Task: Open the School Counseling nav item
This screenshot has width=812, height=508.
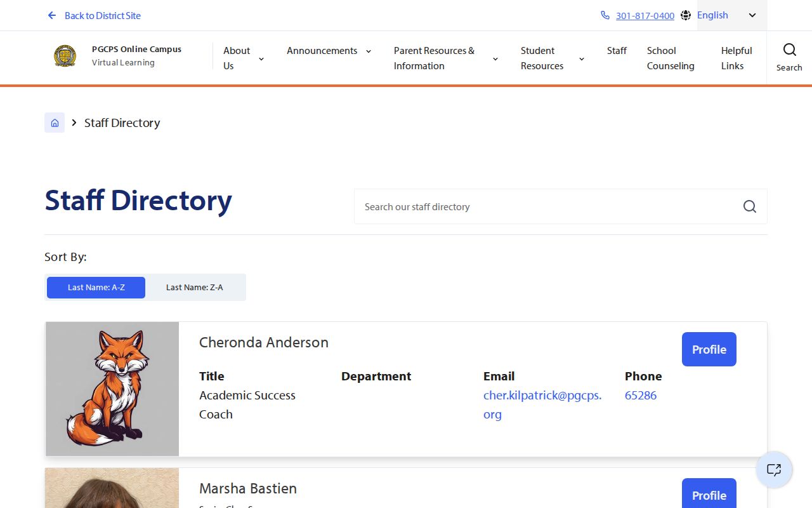Action: (x=671, y=58)
